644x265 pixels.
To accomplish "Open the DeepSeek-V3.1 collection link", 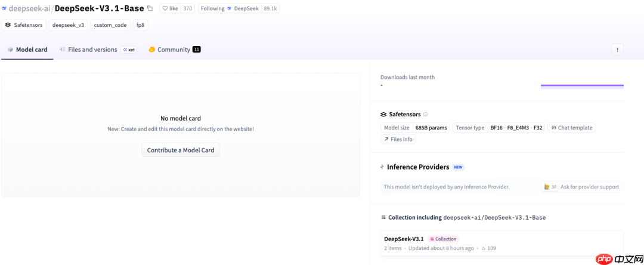I will (404, 239).
